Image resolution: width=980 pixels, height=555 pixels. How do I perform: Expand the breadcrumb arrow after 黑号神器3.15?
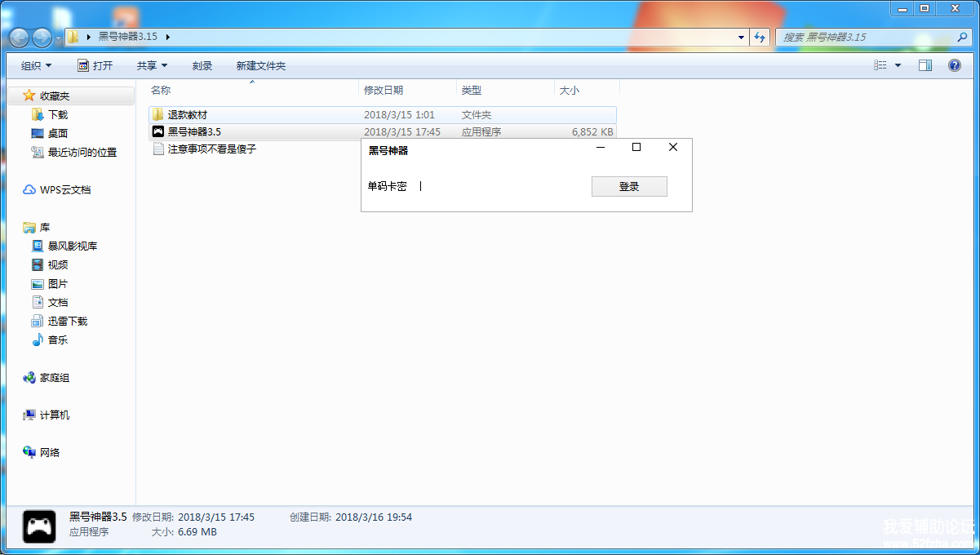tap(167, 37)
